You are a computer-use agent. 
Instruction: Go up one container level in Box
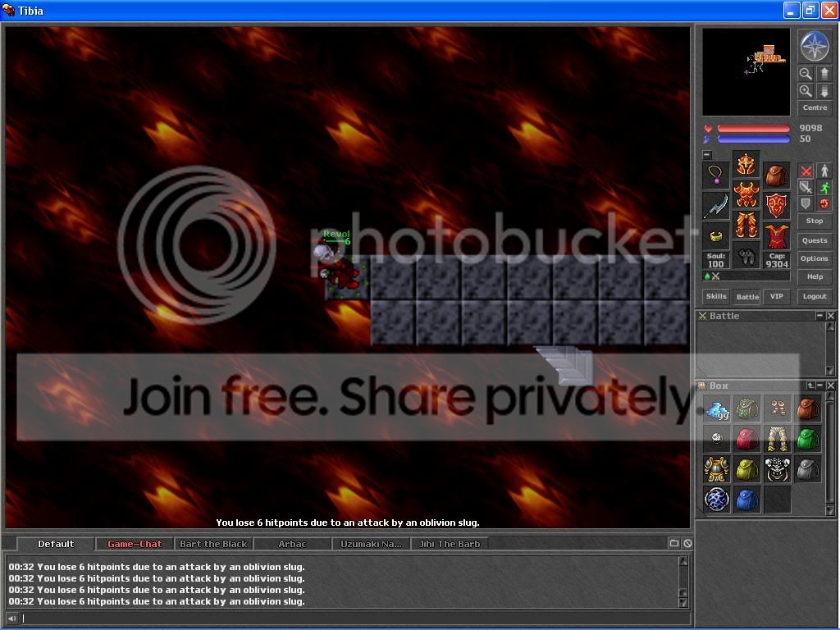pyautogui.click(x=810, y=386)
